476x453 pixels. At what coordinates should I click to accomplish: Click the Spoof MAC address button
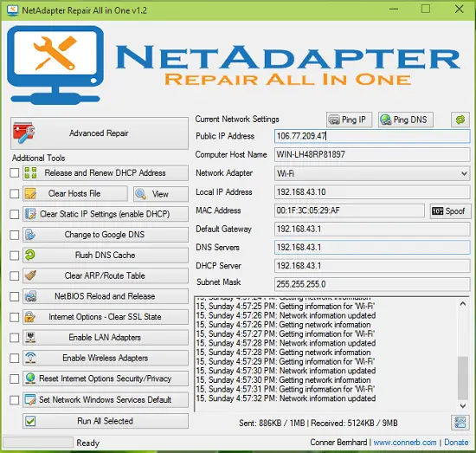(x=450, y=210)
